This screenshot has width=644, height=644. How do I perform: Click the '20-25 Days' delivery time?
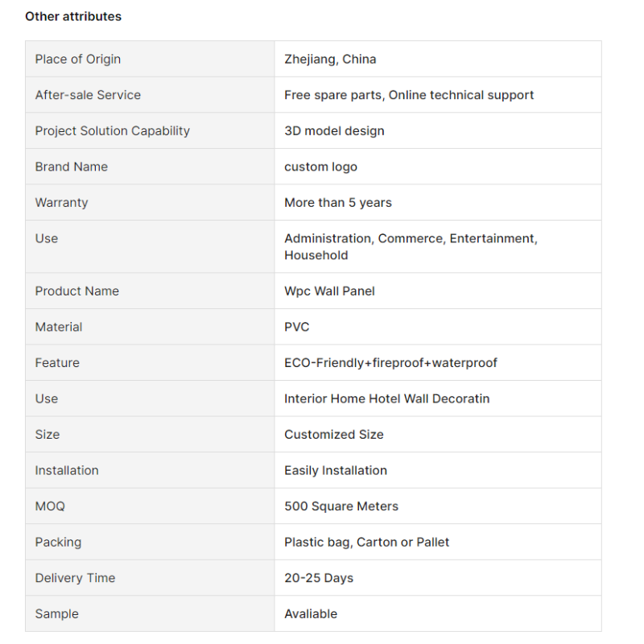click(x=319, y=578)
